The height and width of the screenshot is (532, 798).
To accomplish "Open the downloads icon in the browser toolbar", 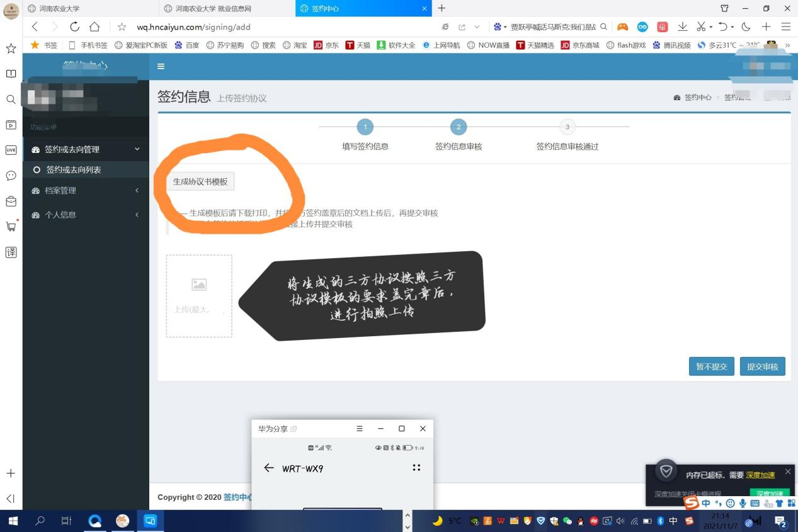I will click(682, 27).
